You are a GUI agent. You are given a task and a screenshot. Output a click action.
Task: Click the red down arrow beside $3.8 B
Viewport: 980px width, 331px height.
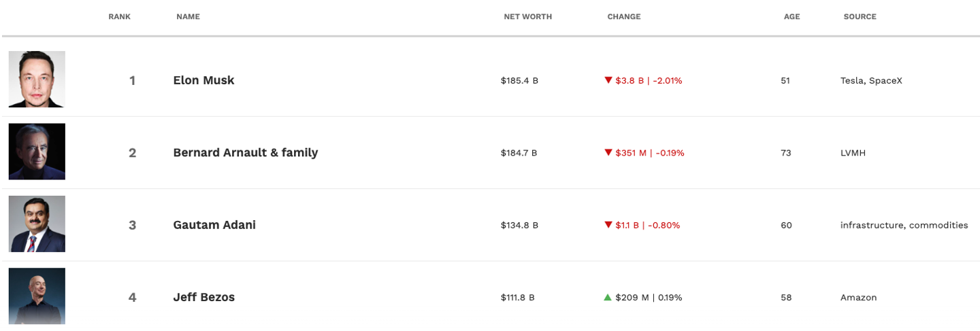coord(608,80)
